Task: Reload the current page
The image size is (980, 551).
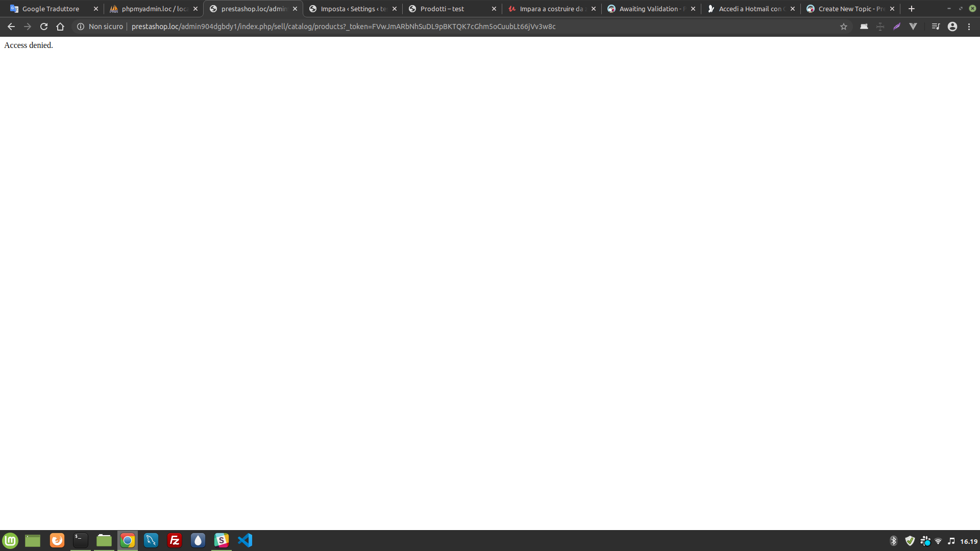Action: click(x=44, y=27)
